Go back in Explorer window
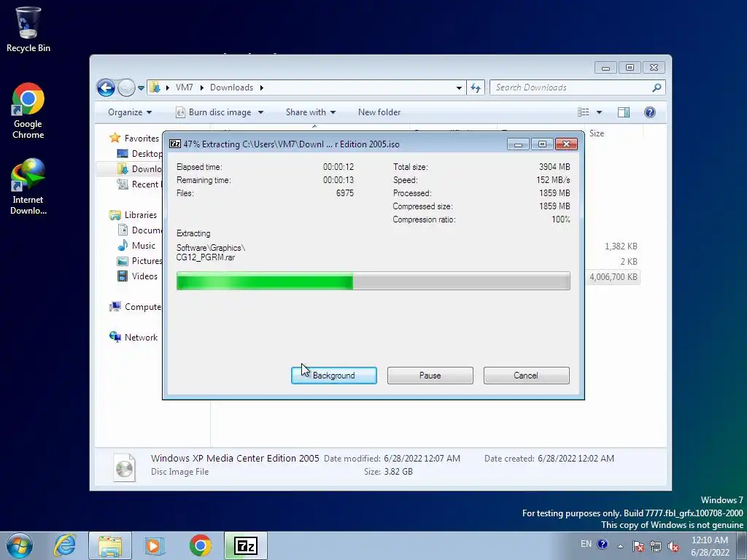 click(106, 87)
